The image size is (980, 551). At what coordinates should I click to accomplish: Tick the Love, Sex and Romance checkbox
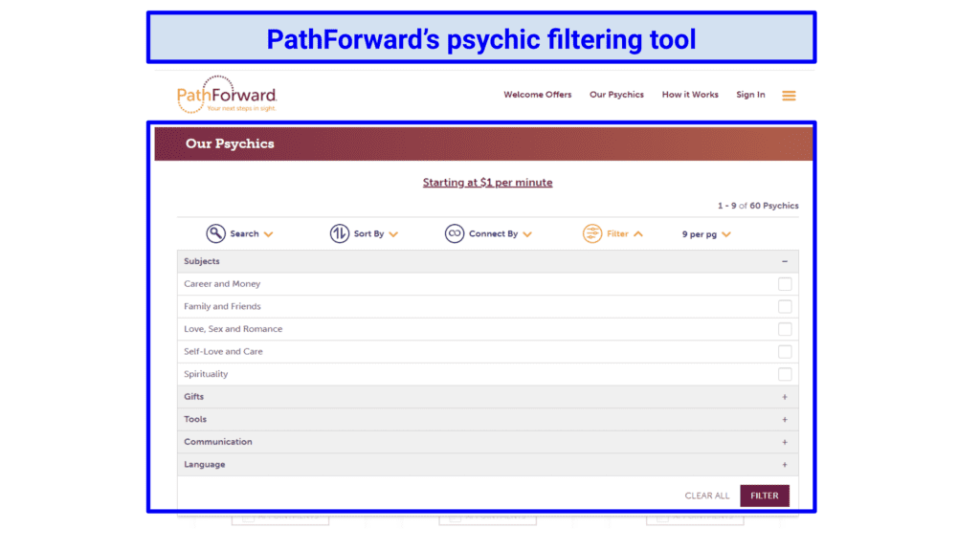[x=785, y=329]
